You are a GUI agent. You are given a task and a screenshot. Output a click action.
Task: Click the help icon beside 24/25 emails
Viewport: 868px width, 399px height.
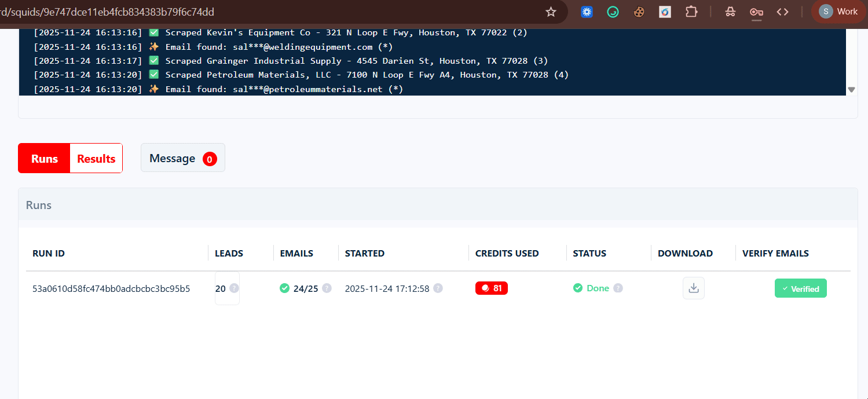pyautogui.click(x=327, y=288)
